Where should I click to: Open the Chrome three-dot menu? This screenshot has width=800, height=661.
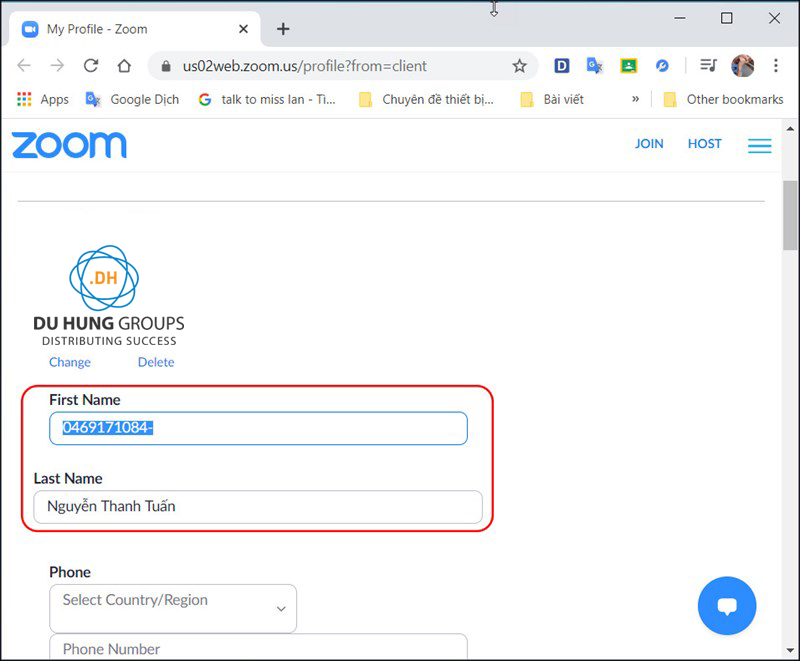776,66
